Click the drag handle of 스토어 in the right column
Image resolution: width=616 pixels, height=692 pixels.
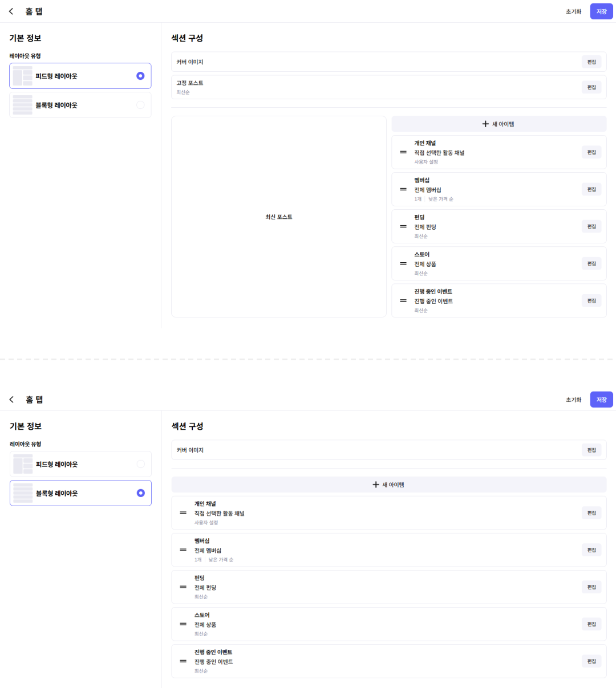tap(403, 263)
